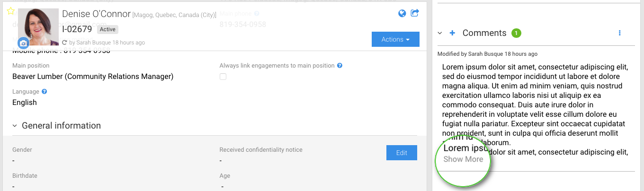This screenshot has width=644, height=191.
Task: Click the Denise O'Connor name heading
Action: click(x=96, y=14)
